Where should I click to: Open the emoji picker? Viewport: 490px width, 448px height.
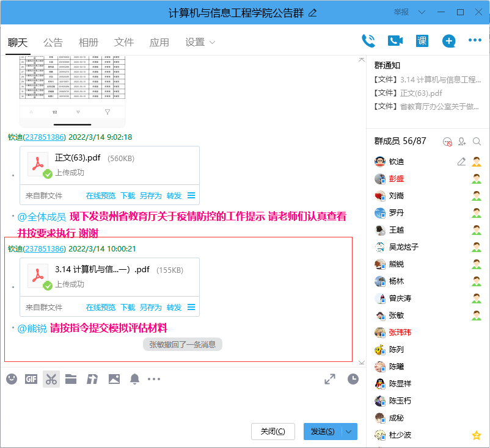(x=12, y=378)
